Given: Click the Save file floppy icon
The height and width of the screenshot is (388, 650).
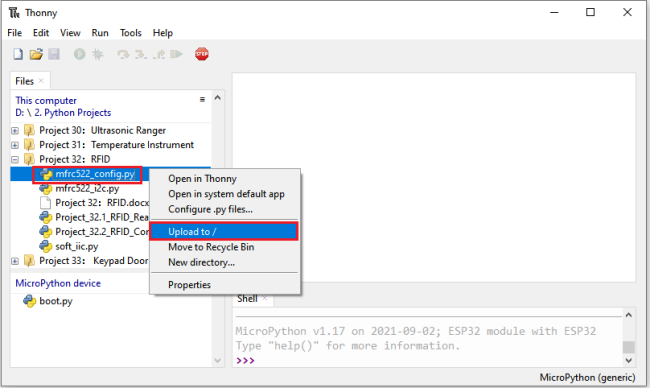Looking at the screenshot, I should pos(54,54).
